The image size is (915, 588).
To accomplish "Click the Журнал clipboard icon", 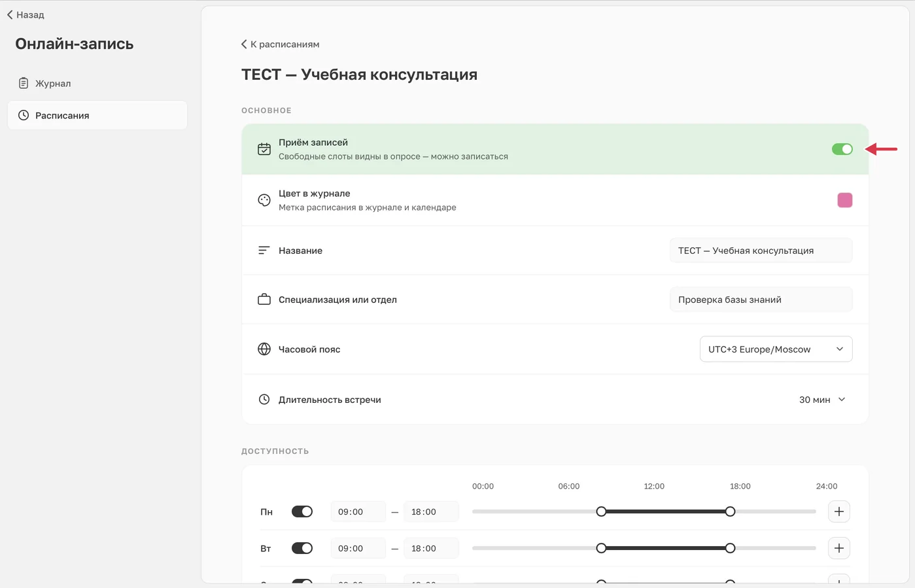I will pyautogui.click(x=24, y=83).
